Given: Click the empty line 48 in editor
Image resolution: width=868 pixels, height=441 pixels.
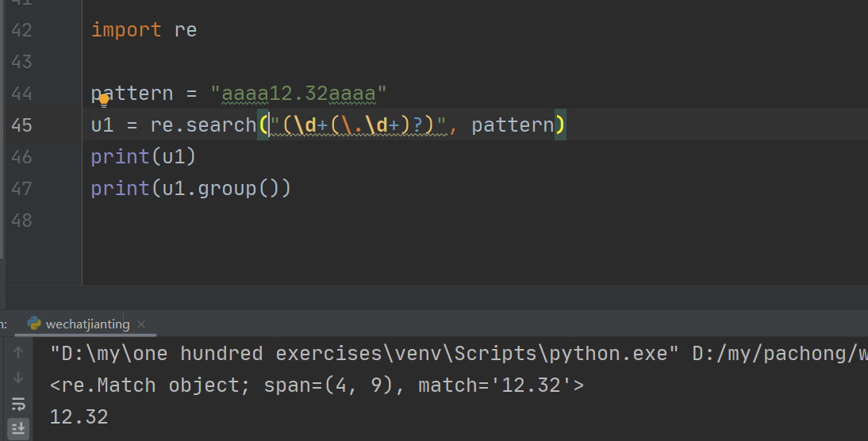Looking at the screenshot, I should [x=317, y=220].
